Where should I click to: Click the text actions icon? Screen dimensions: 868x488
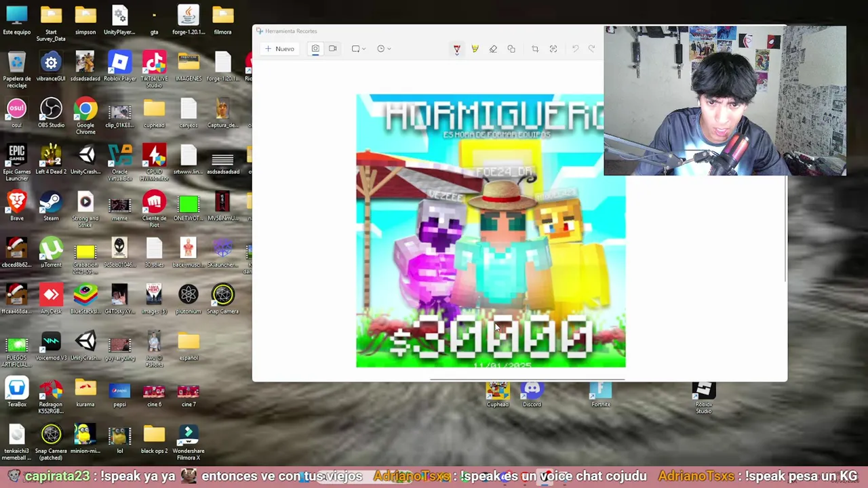click(553, 49)
